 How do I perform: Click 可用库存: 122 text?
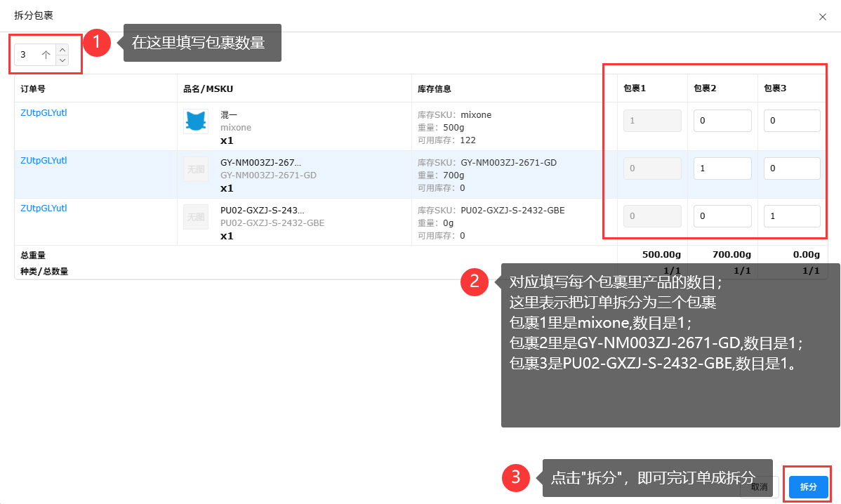(x=446, y=140)
